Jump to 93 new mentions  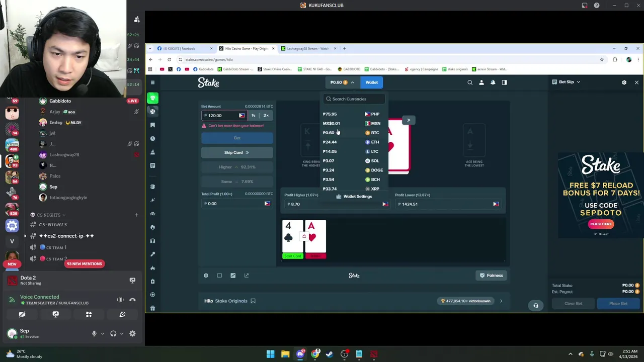85,264
